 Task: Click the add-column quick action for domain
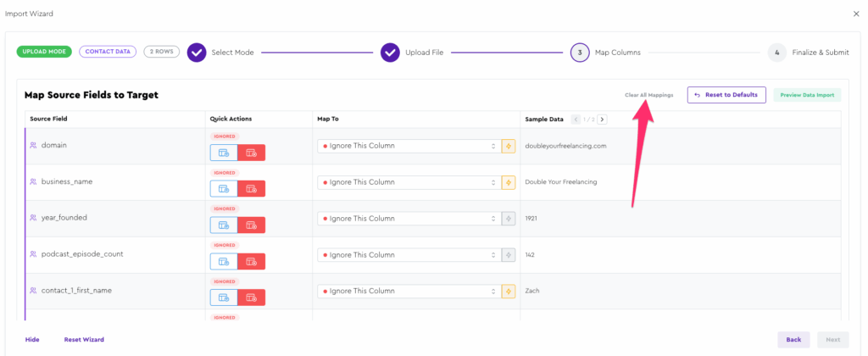(224, 153)
